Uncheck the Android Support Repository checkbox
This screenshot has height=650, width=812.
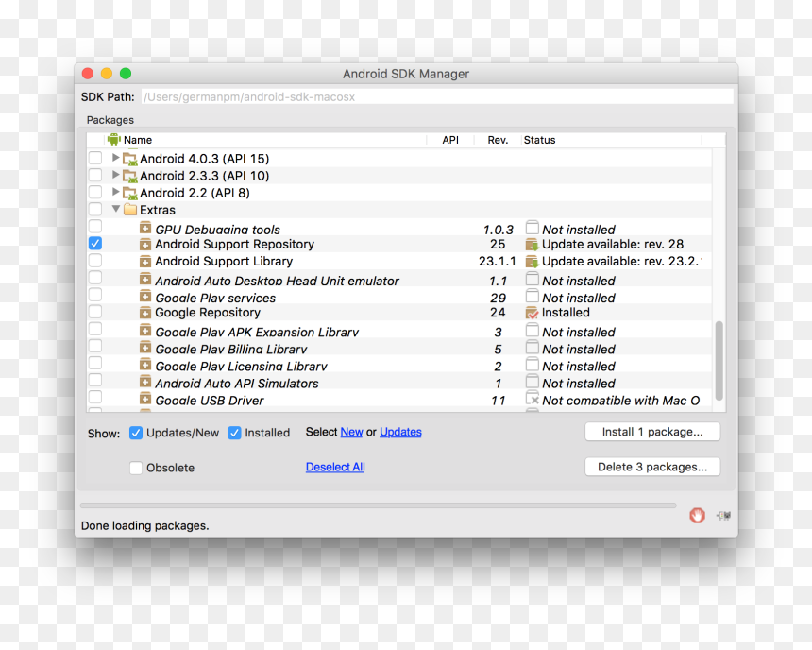point(95,243)
